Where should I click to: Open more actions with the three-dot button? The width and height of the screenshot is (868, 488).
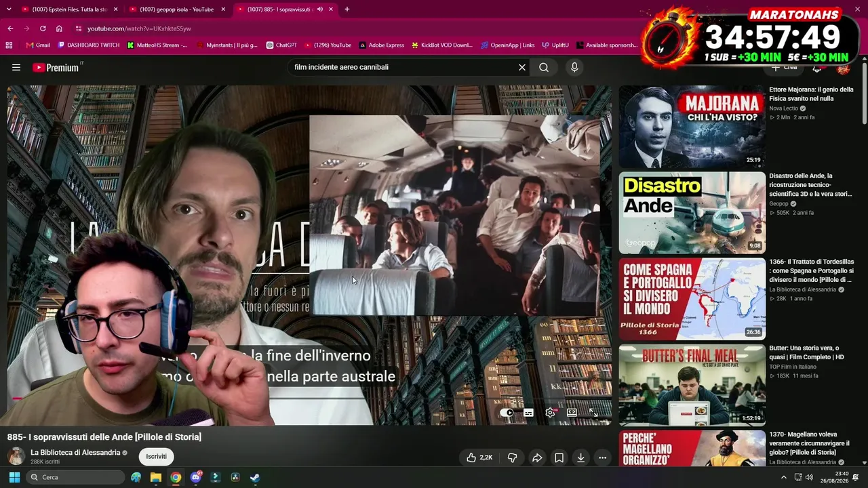pyautogui.click(x=602, y=457)
